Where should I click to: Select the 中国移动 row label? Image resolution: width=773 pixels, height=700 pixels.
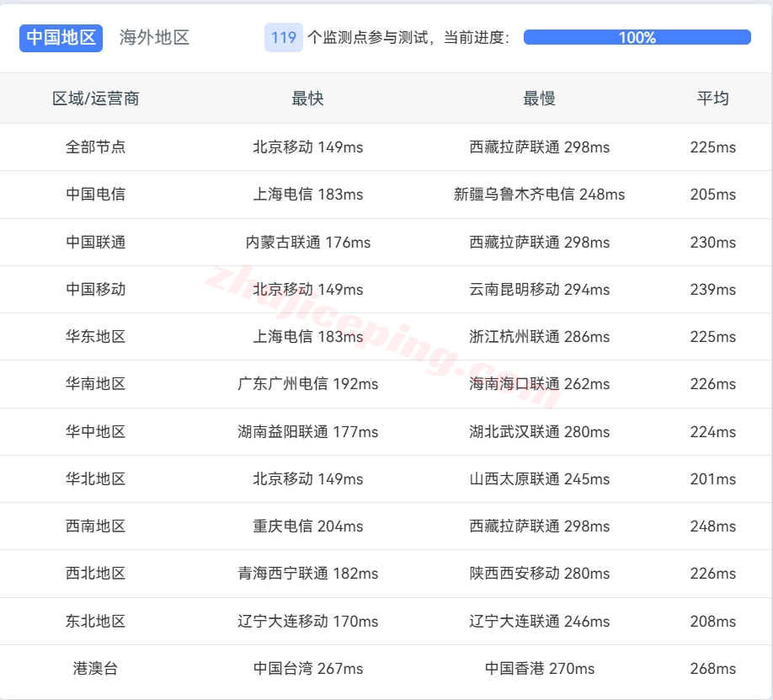[x=96, y=289]
